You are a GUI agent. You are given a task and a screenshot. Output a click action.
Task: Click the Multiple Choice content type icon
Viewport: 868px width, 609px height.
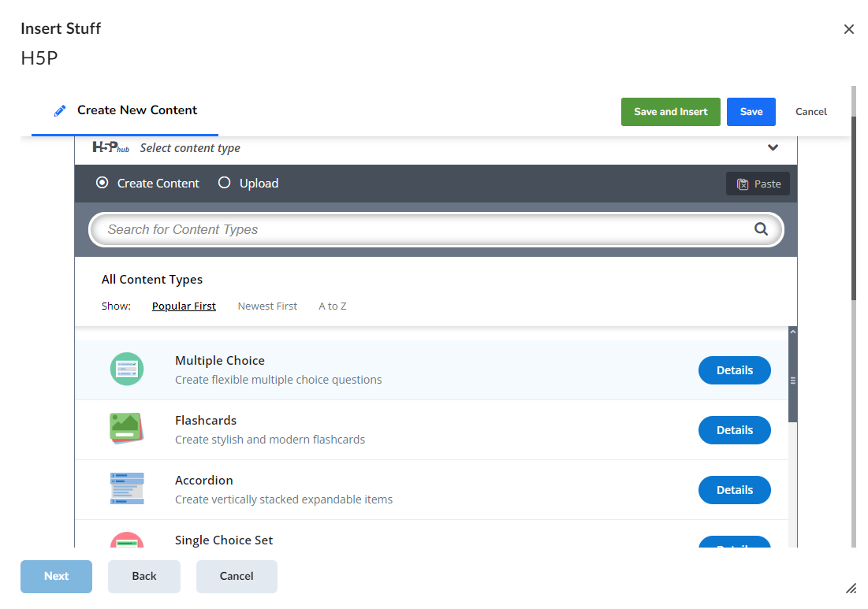pyautogui.click(x=127, y=369)
